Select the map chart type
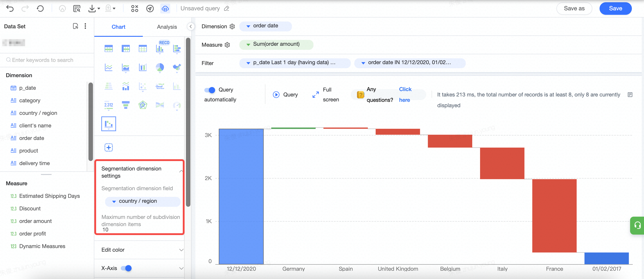 pyautogui.click(x=177, y=68)
